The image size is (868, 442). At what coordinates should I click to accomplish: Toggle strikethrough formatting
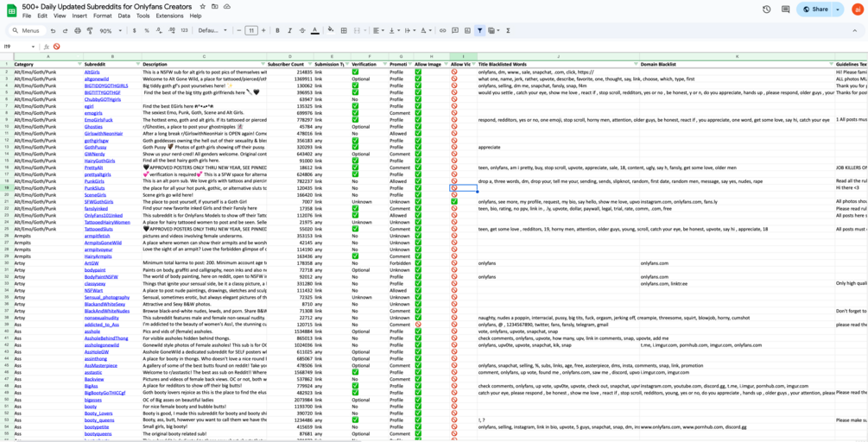(302, 30)
